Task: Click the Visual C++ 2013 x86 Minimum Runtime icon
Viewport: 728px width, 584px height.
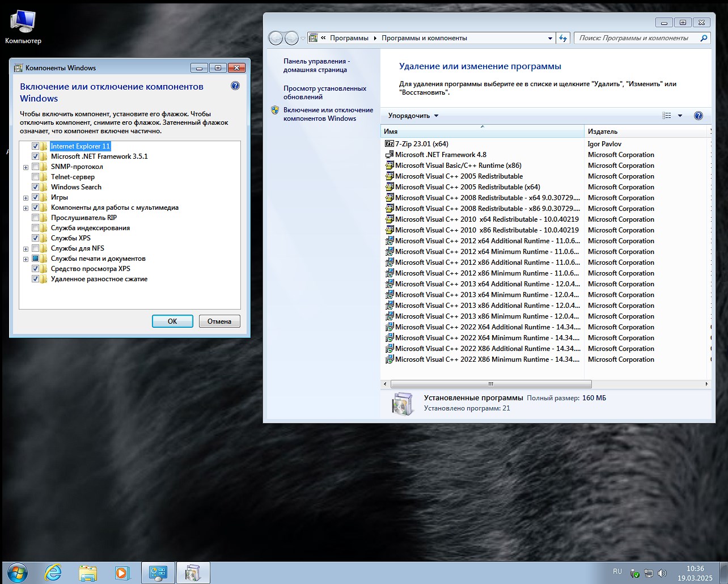Action: click(x=389, y=316)
